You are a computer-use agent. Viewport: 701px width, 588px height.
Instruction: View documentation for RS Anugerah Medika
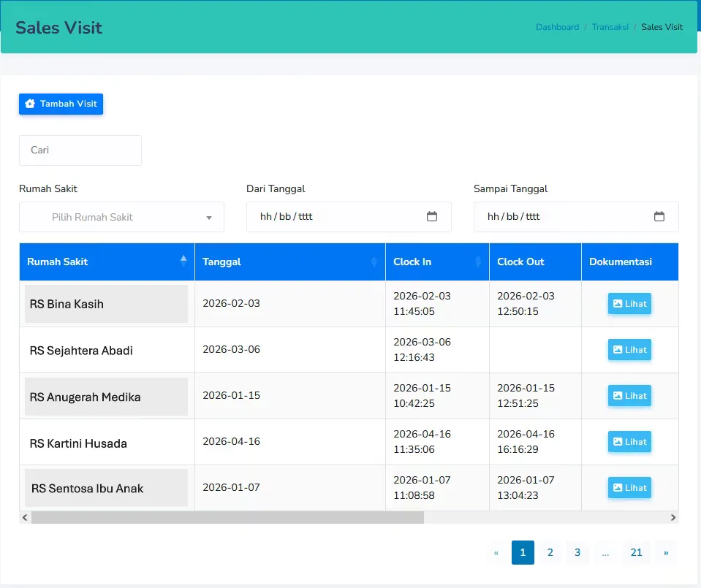(629, 396)
